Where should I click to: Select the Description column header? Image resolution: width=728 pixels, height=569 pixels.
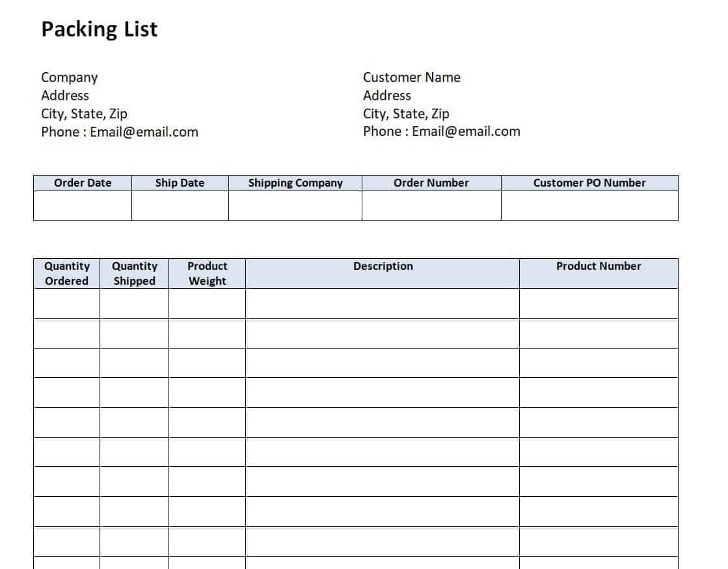(383, 273)
